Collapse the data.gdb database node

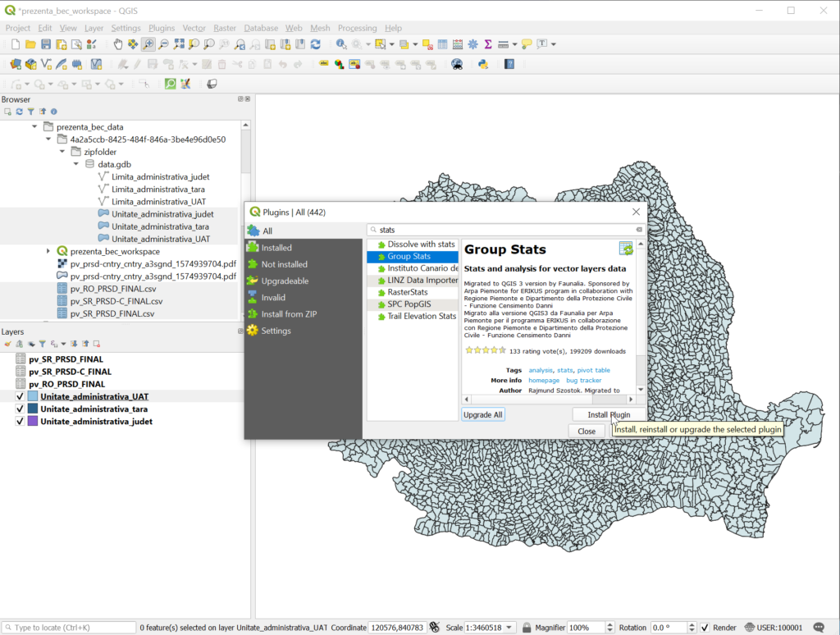tap(75, 164)
